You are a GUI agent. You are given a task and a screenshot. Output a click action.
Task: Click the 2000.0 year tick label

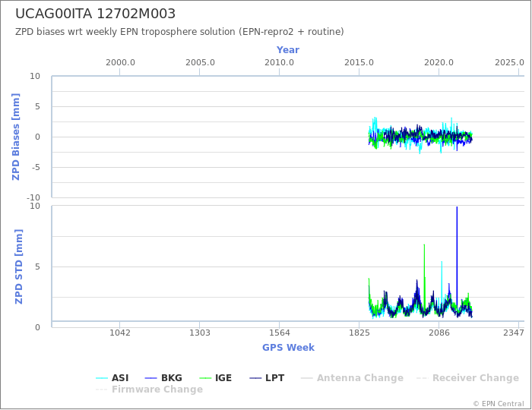(120, 63)
